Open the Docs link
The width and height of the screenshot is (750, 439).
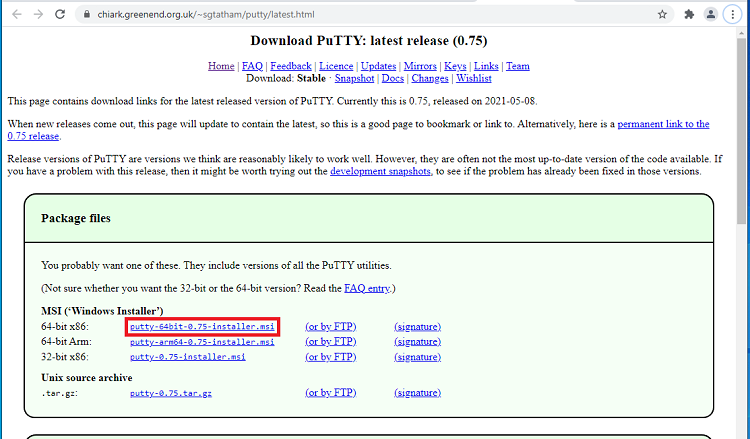coord(393,78)
